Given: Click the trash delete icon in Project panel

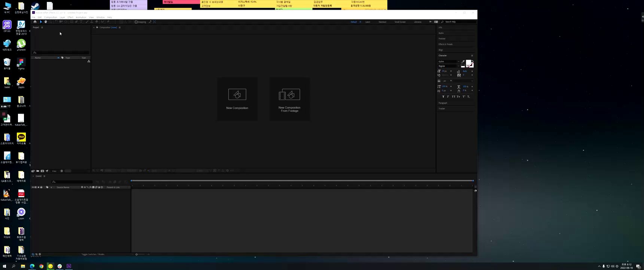Looking at the screenshot, I should point(62,171).
